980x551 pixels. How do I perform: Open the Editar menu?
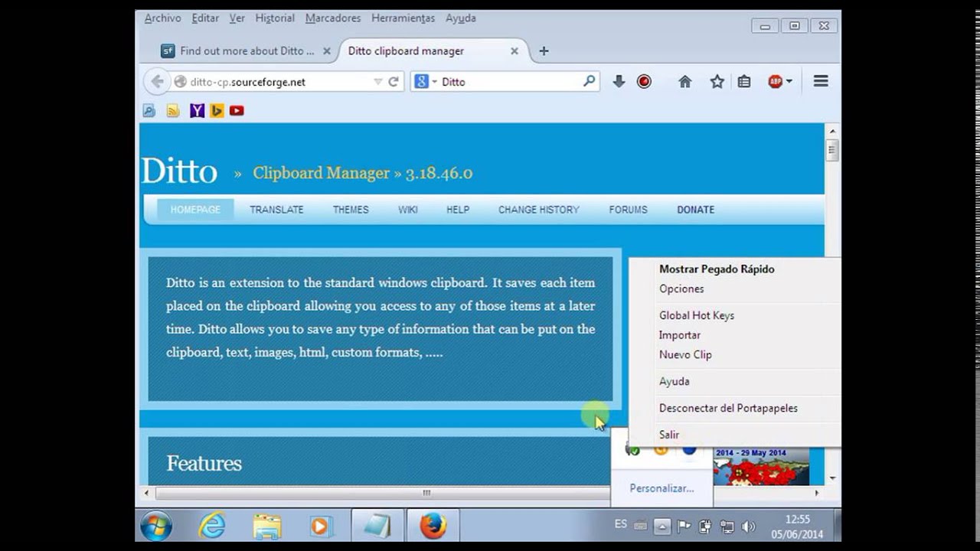coord(205,18)
